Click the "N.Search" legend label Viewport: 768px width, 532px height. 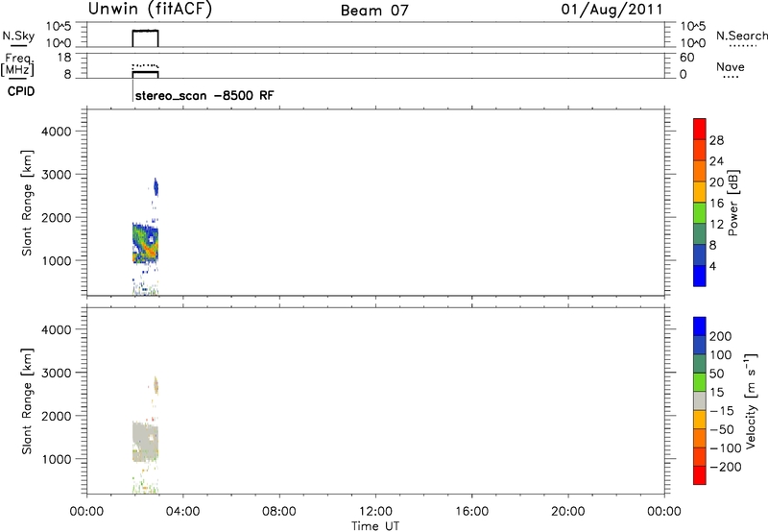click(741, 36)
